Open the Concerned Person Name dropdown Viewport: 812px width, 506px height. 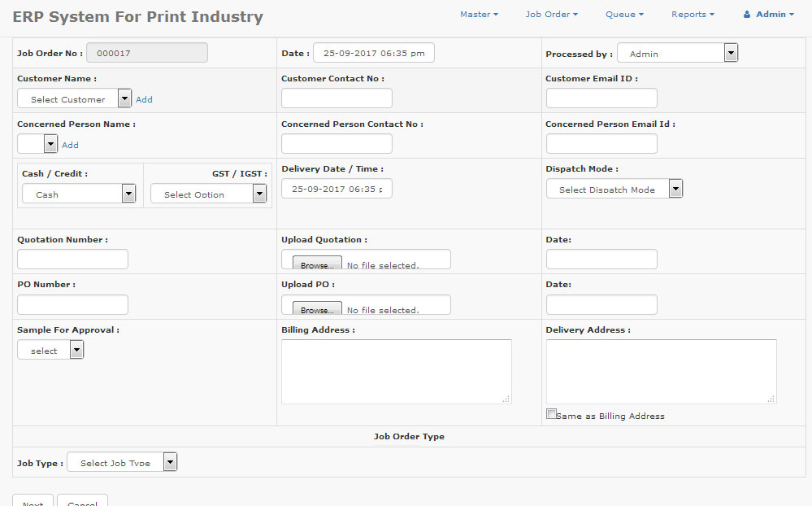37,144
